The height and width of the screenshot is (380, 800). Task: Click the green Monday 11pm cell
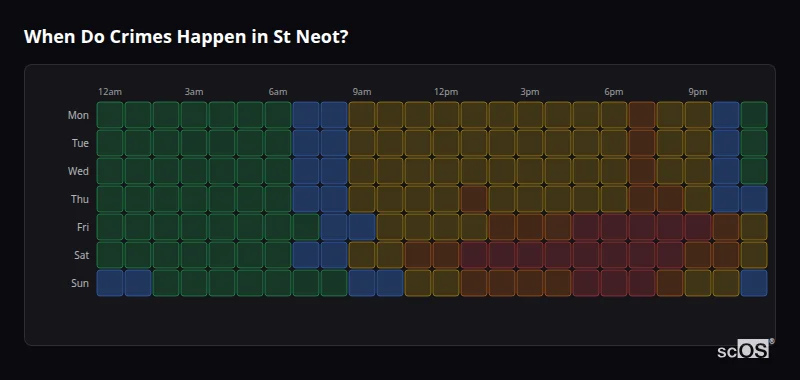pos(754,115)
